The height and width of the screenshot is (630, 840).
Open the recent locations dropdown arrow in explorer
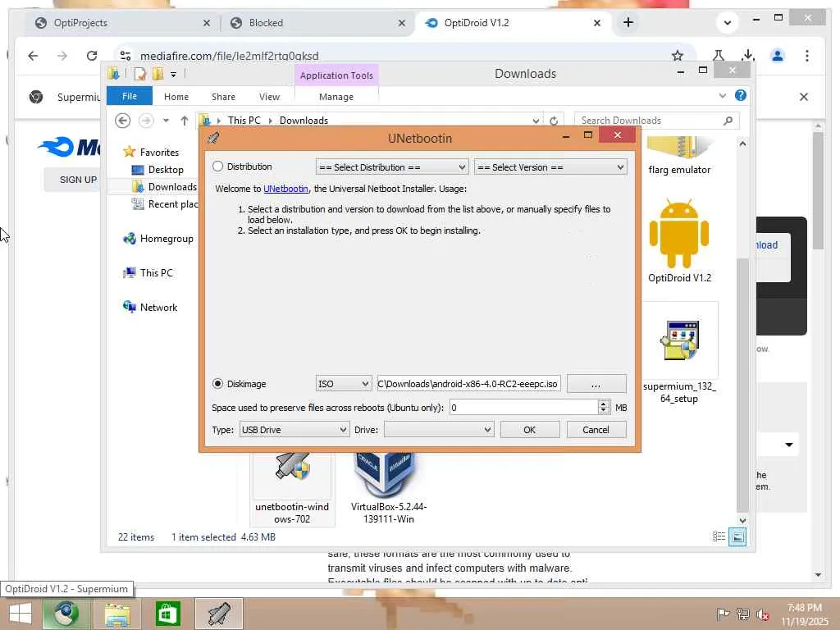[166, 121]
